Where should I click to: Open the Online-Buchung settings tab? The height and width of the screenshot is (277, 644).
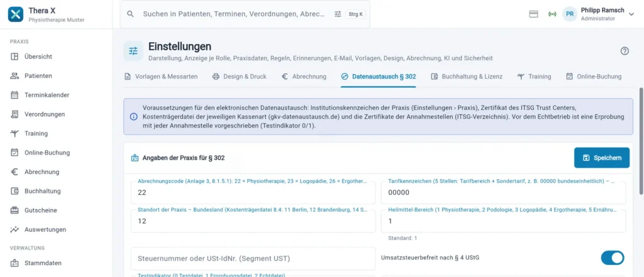[594, 77]
